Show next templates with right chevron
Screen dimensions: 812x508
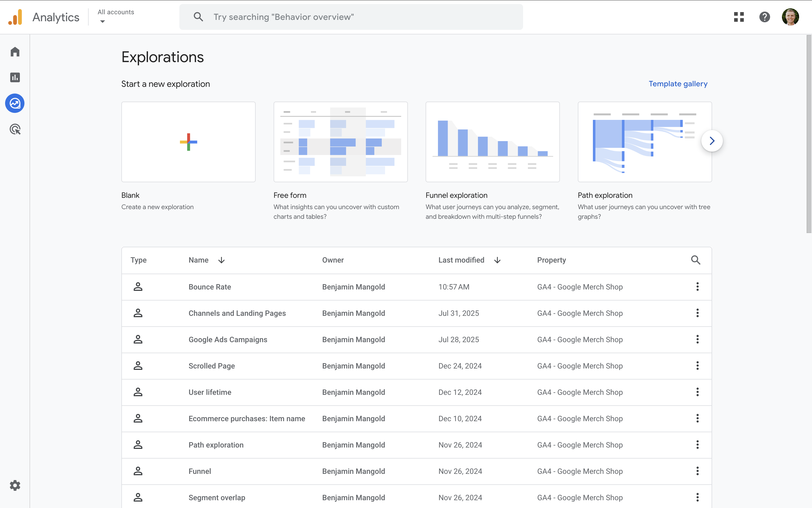pyautogui.click(x=712, y=141)
